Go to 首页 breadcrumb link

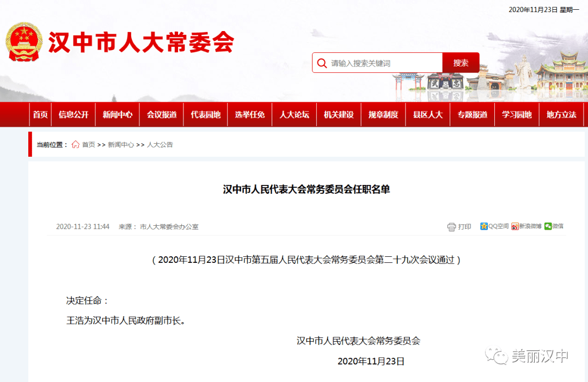pos(89,145)
